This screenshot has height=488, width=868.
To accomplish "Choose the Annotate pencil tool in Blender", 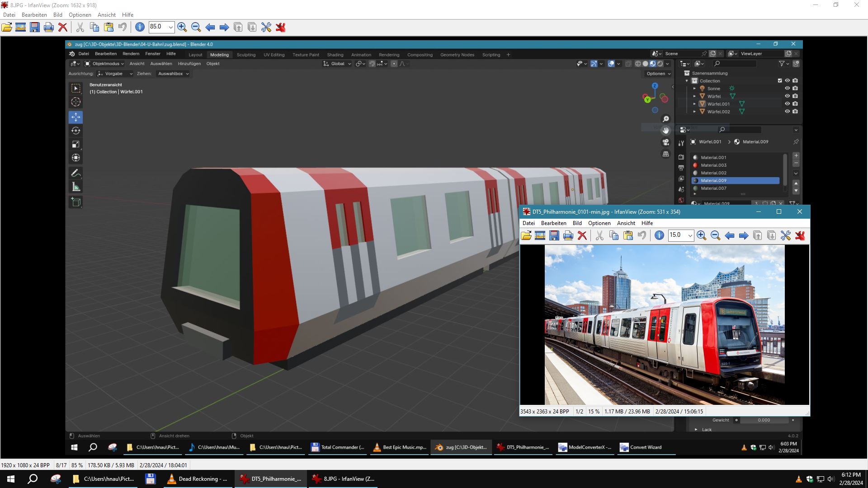I will pyautogui.click(x=76, y=173).
